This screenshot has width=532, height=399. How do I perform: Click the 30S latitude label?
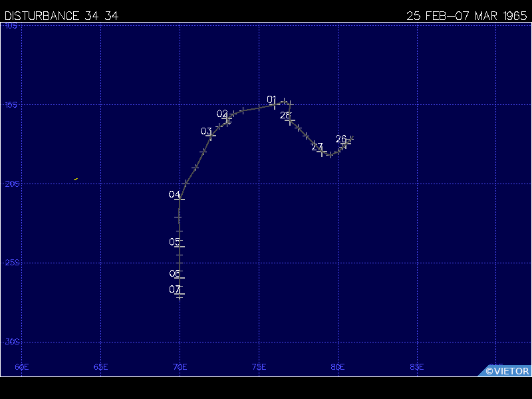pos(12,342)
